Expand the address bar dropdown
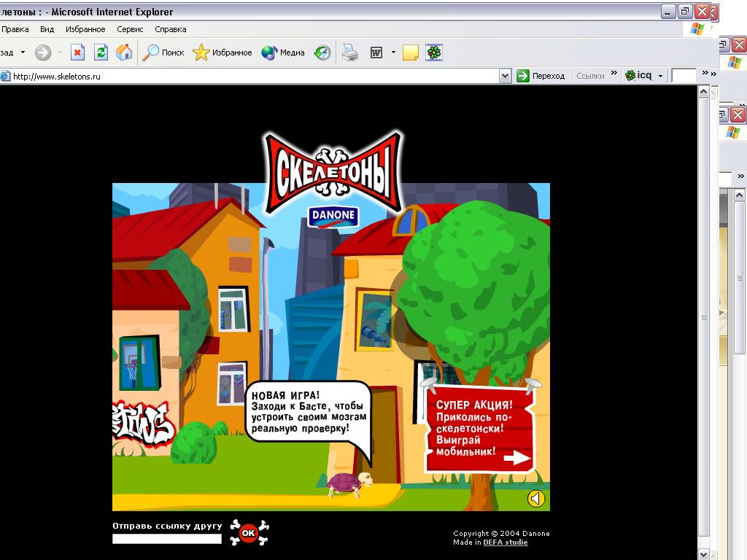747x560 pixels. 505,76
